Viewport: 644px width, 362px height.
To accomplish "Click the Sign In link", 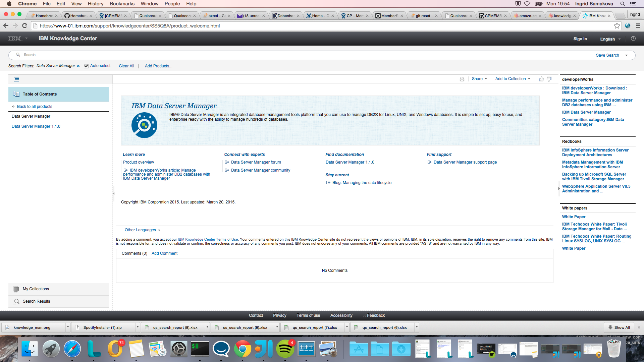I will coord(580,39).
